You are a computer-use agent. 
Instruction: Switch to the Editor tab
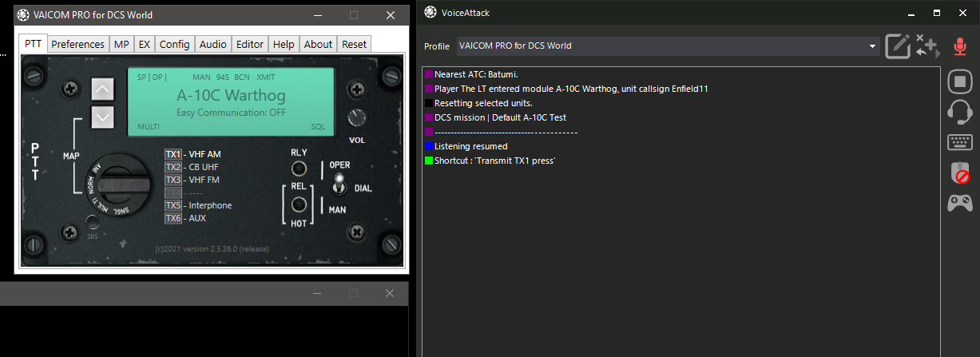tap(250, 45)
